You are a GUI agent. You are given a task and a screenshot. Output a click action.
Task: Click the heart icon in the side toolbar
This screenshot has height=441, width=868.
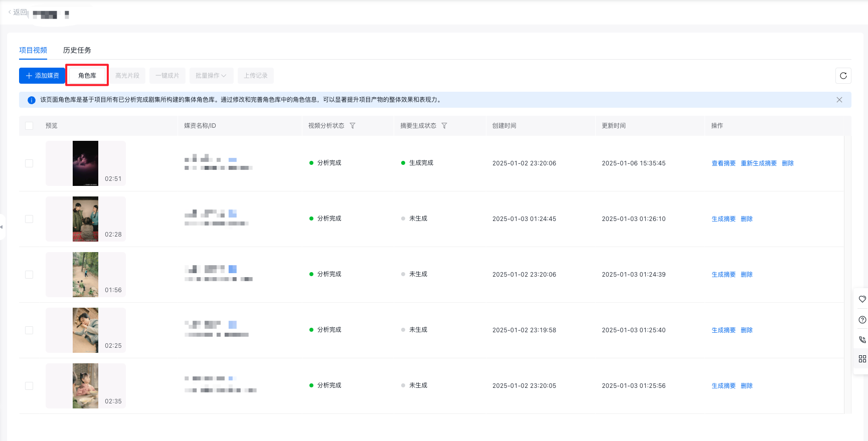pos(862,299)
